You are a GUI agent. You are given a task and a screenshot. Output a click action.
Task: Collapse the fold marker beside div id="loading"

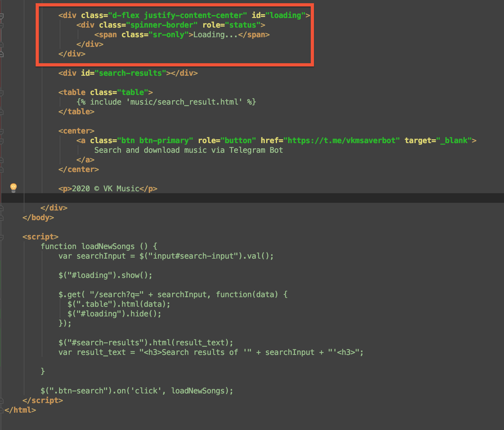1,16
